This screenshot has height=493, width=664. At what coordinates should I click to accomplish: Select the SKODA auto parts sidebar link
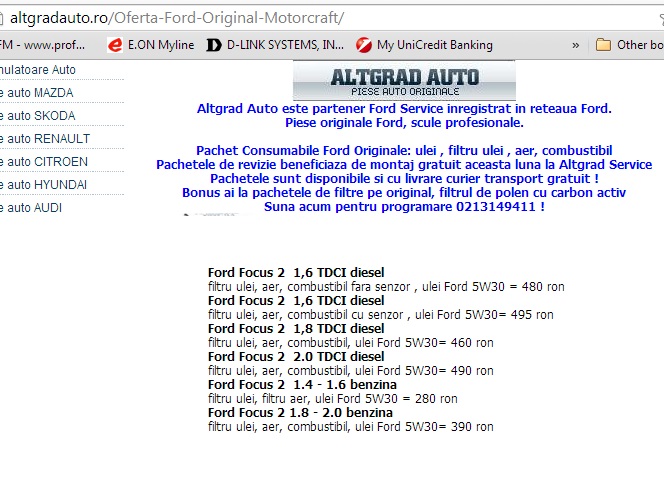[40, 116]
